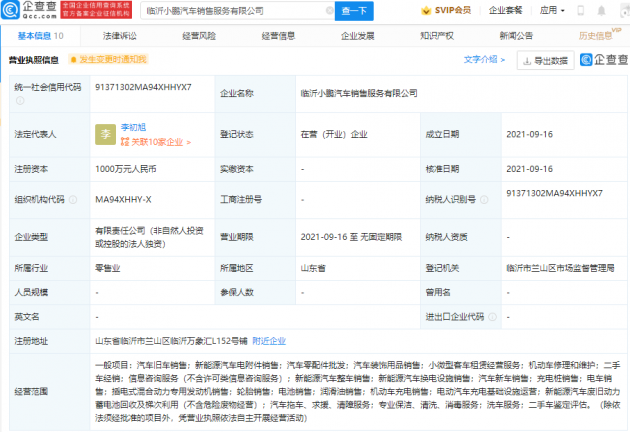Select company name 临沂小鹏汽车销售服务有限公司 in table
This screenshot has width=630, height=432.
click(x=359, y=94)
